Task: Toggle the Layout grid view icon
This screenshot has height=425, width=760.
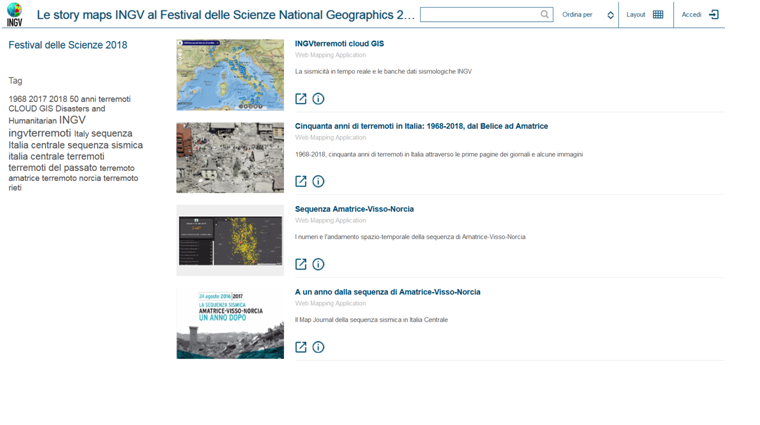Action: tap(658, 14)
